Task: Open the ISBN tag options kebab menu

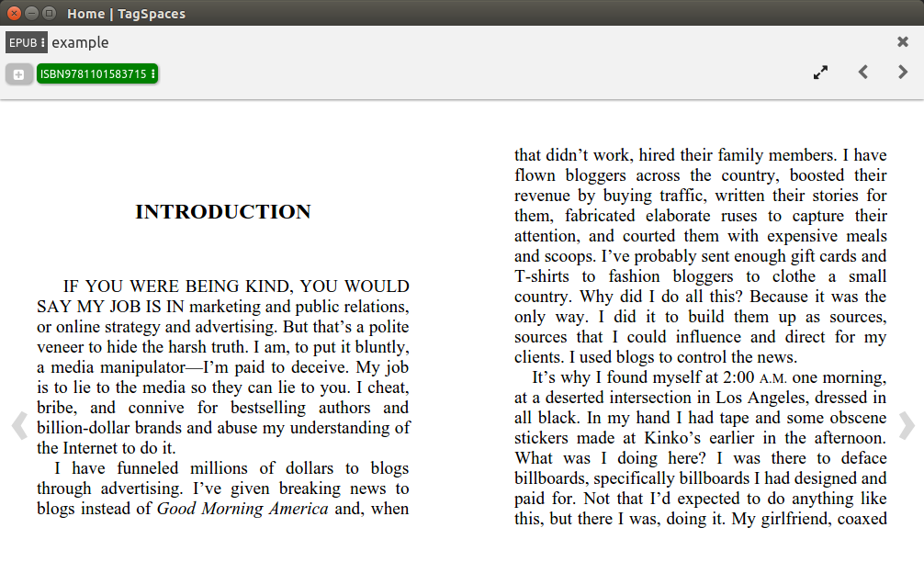Action: [x=152, y=73]
